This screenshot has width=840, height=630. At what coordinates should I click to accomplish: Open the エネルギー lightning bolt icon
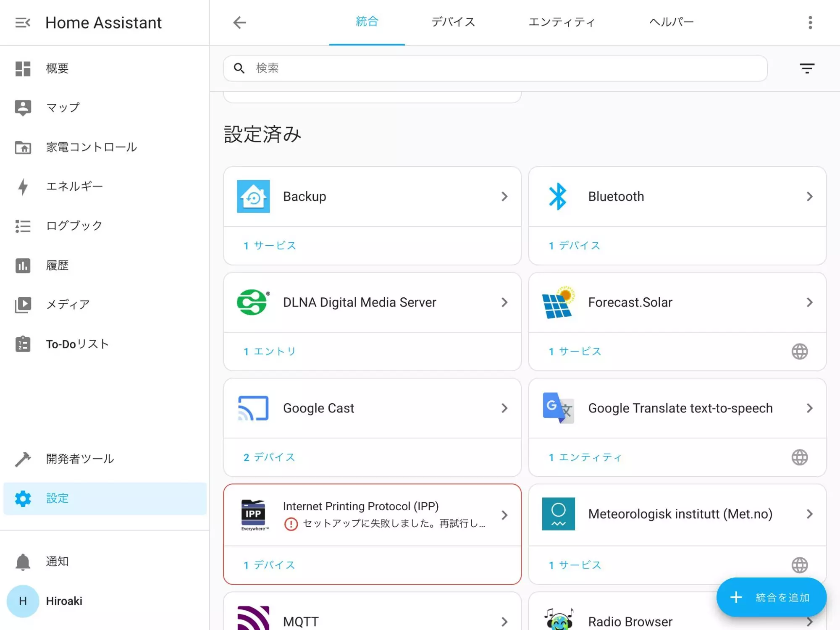(x=23, y=187)
